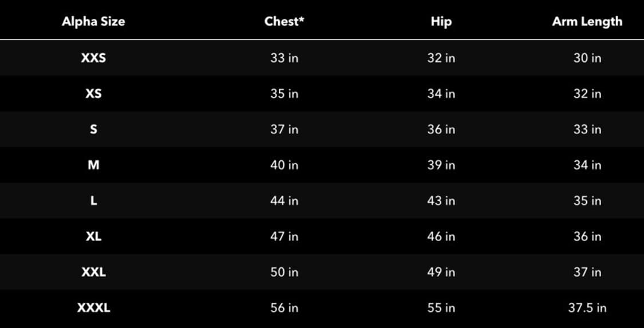Select the S size row label
This screenshot has width=644, height=328.
(x=93, y=129)
